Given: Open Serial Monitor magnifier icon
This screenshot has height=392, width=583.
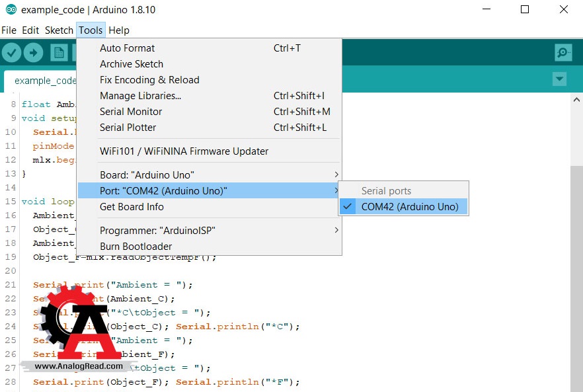Looking at the screenshot, I should 563,52.
